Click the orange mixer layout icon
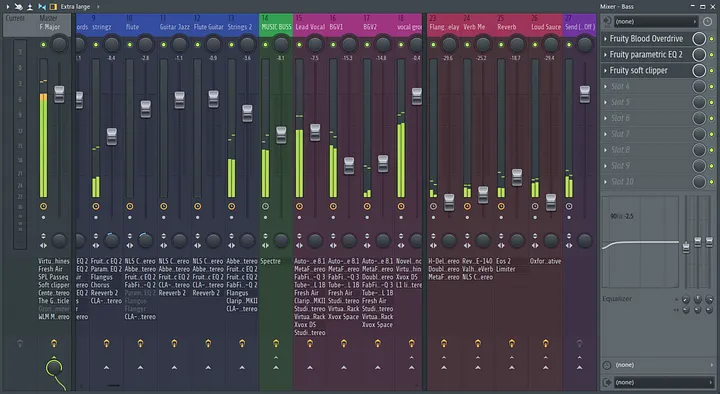720x394 pixels. coord(53,6)
